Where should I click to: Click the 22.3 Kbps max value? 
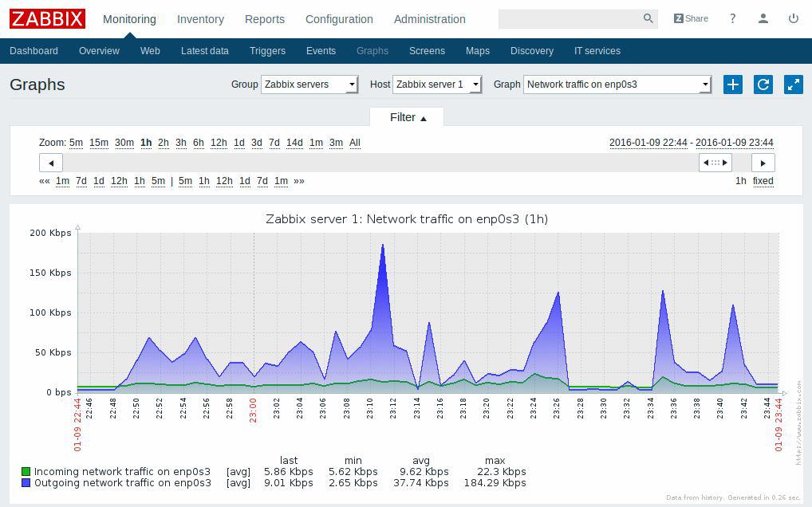click(x=502, y=471)
